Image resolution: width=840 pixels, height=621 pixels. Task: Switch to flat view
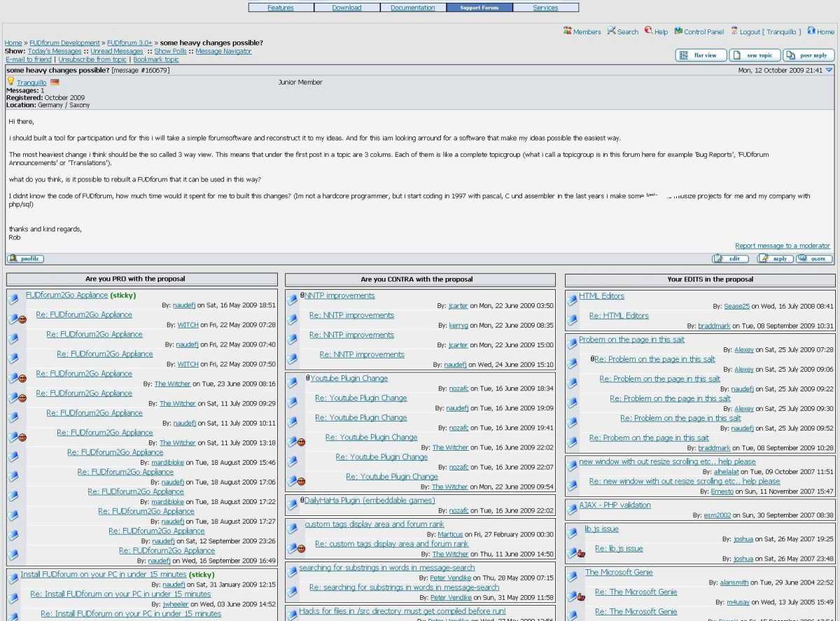[701, 55]
